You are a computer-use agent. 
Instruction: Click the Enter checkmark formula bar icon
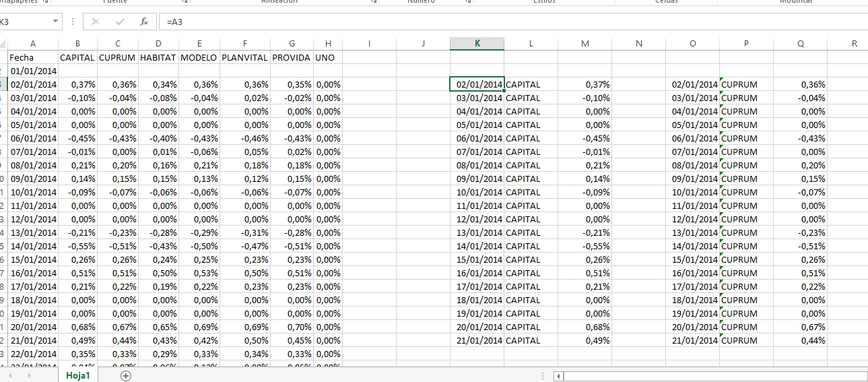tap(121, 22)
